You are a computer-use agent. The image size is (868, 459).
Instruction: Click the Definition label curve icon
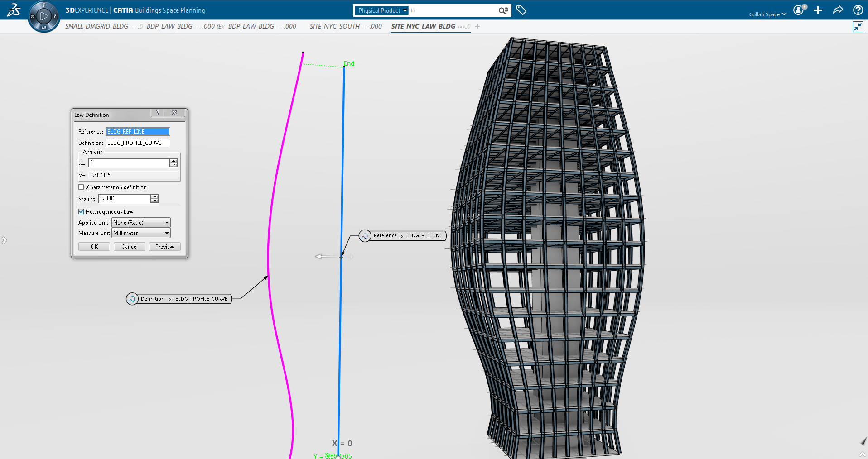point(132,299)
